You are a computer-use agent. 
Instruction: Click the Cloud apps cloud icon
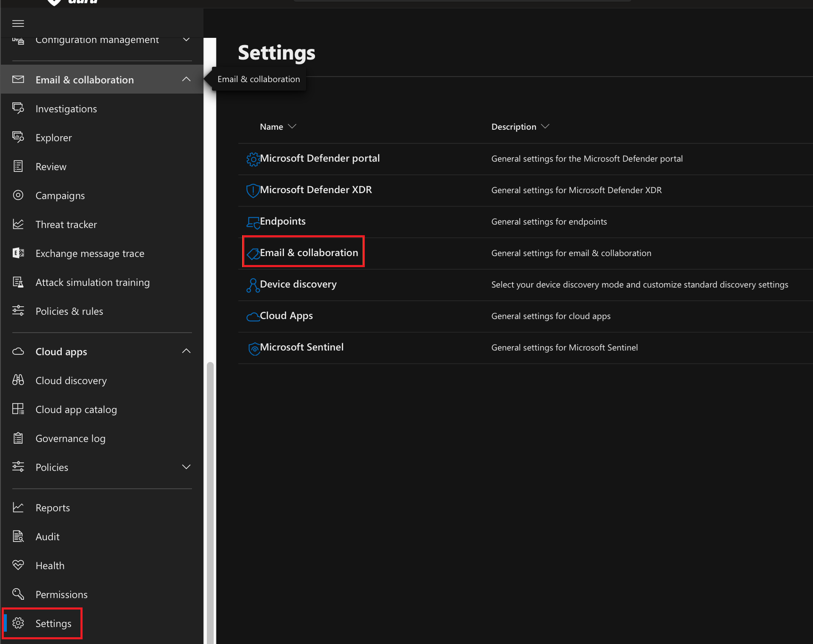[18, 351]
